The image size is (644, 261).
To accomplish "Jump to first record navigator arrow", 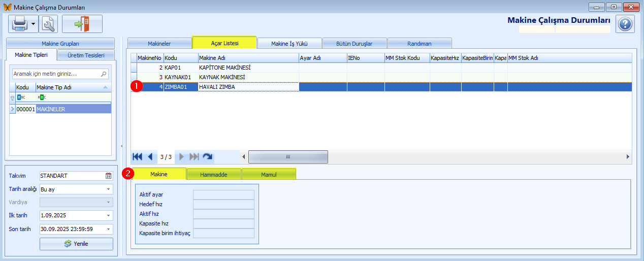I will [x=137, y=157].
